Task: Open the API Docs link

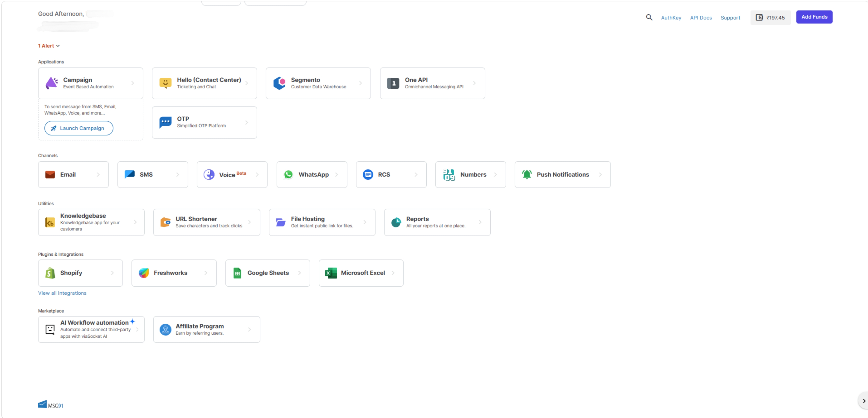Action: (701, 18)
